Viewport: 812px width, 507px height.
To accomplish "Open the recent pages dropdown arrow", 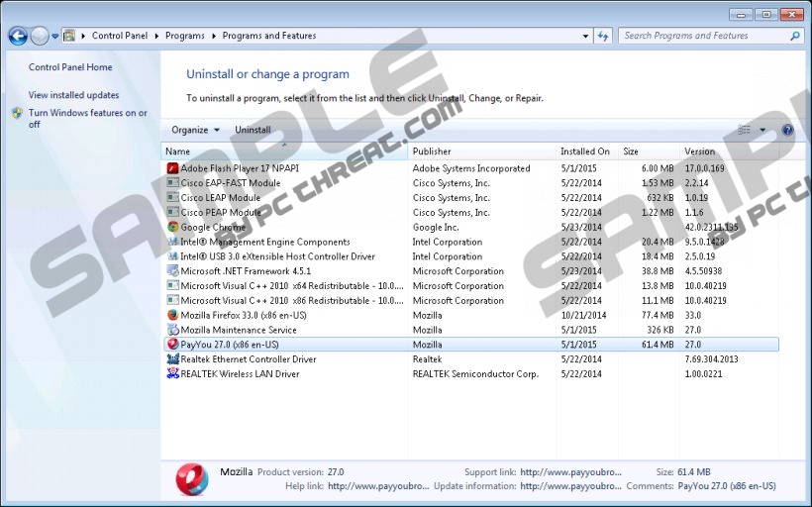I will pyautogui.click(x=54, y=37).
